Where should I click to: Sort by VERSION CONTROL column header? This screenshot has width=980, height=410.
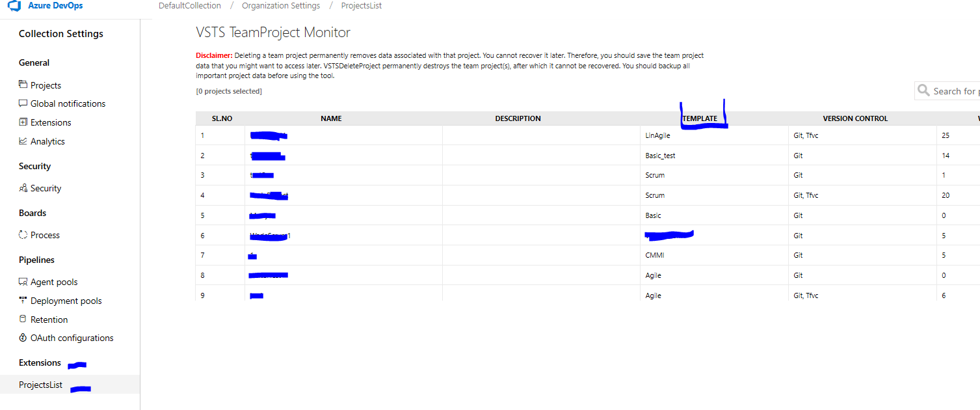tap(855, 118)
